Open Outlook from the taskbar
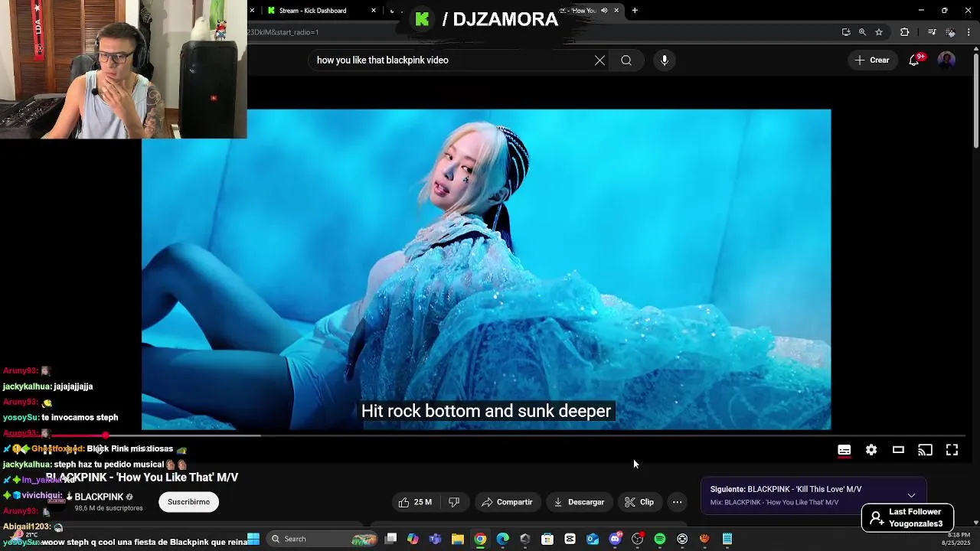Screen dimensions: 980x551 pos(593,539)
